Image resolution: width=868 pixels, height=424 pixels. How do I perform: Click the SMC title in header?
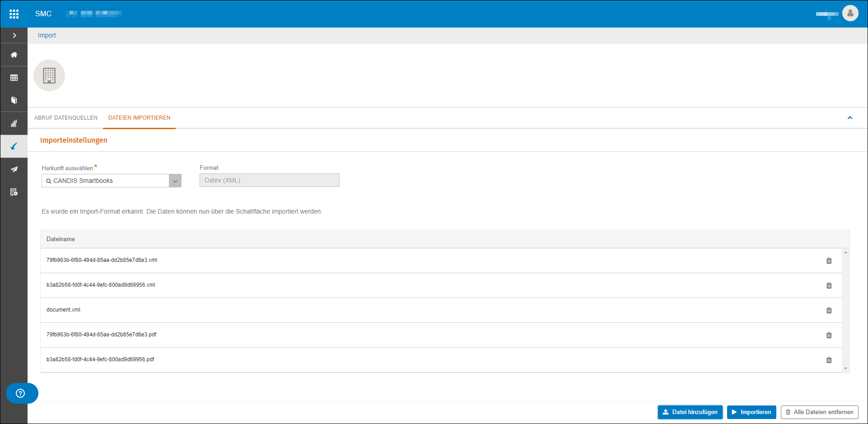[43, 14]
